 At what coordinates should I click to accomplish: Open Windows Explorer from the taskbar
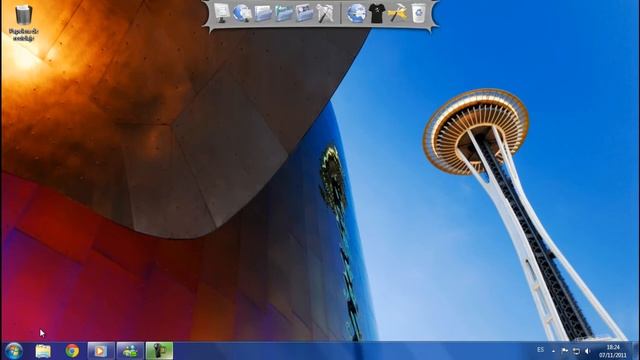point(43,351)
